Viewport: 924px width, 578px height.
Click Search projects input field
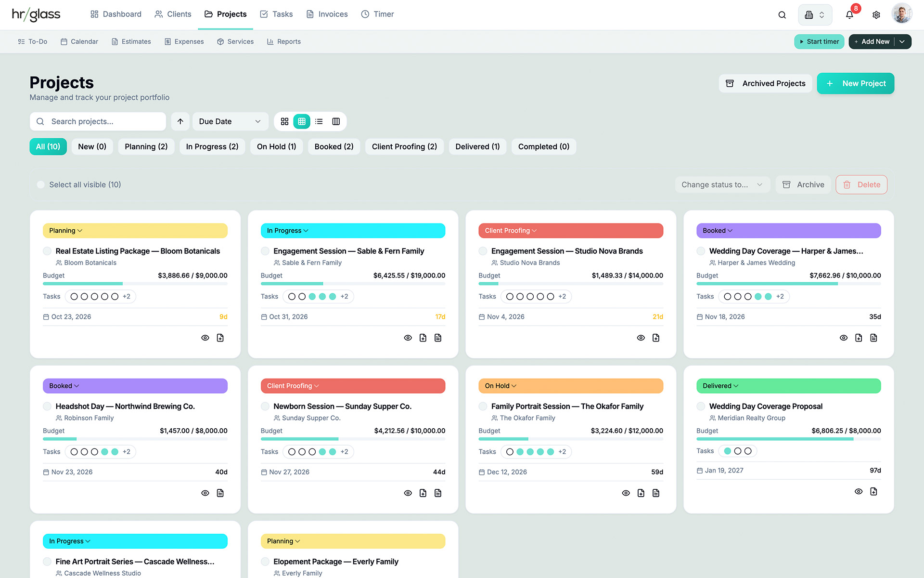pyautogui.click(x=98, y=121)
